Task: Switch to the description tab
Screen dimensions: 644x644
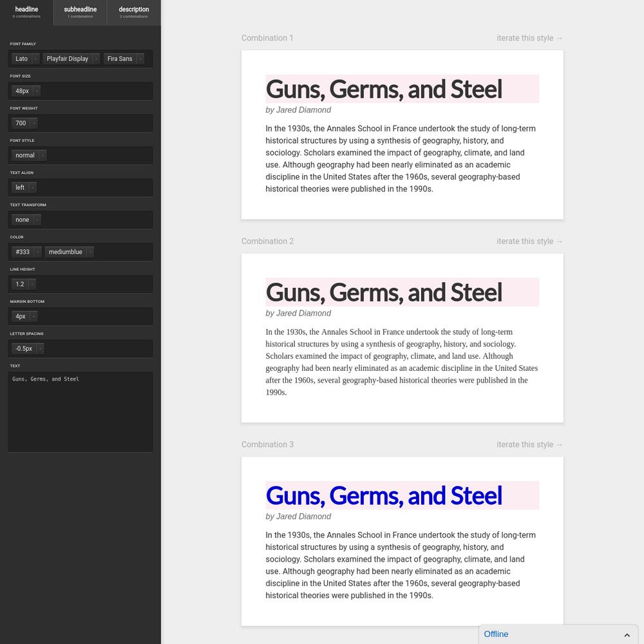Action: (134, 12)
